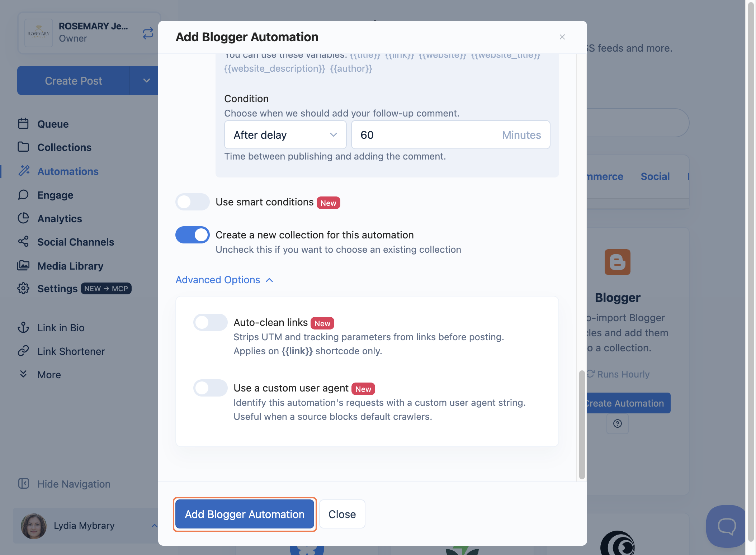Click Hide Navigation
The height and width of the screenshot is (555, 756).
pos(74,484)
